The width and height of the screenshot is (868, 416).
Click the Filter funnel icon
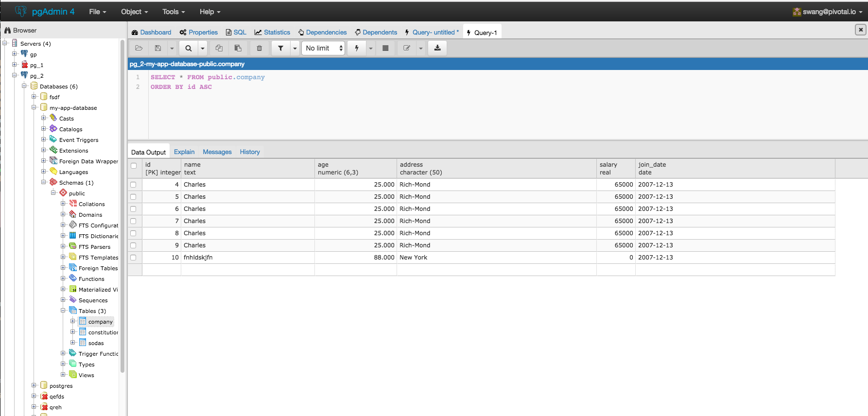(280, 48)
